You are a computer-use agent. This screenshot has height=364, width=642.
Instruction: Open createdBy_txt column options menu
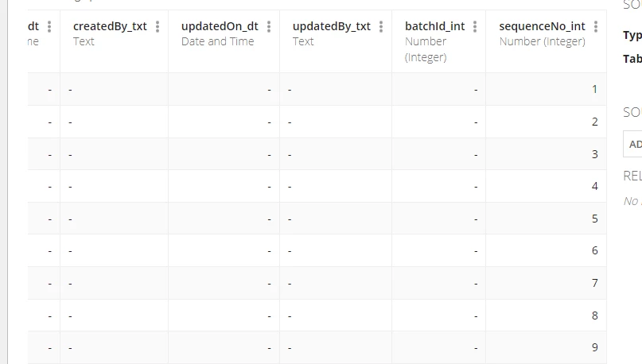click(158, 26)
